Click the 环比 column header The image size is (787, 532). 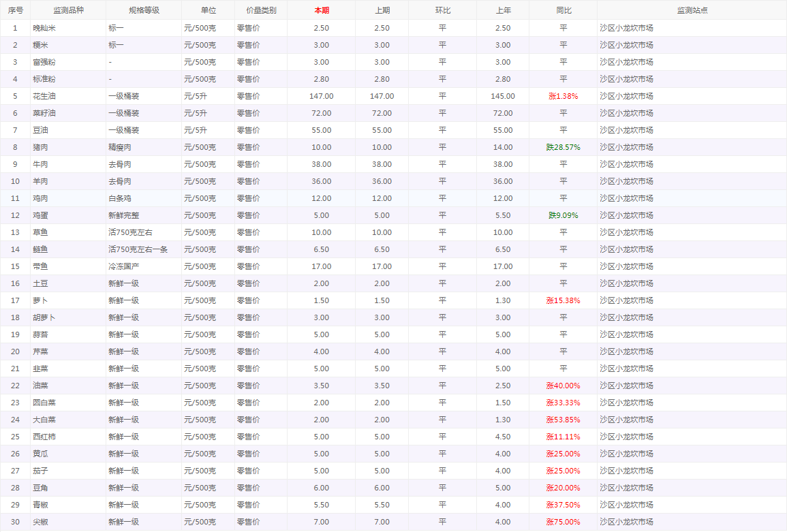[442, 11]
